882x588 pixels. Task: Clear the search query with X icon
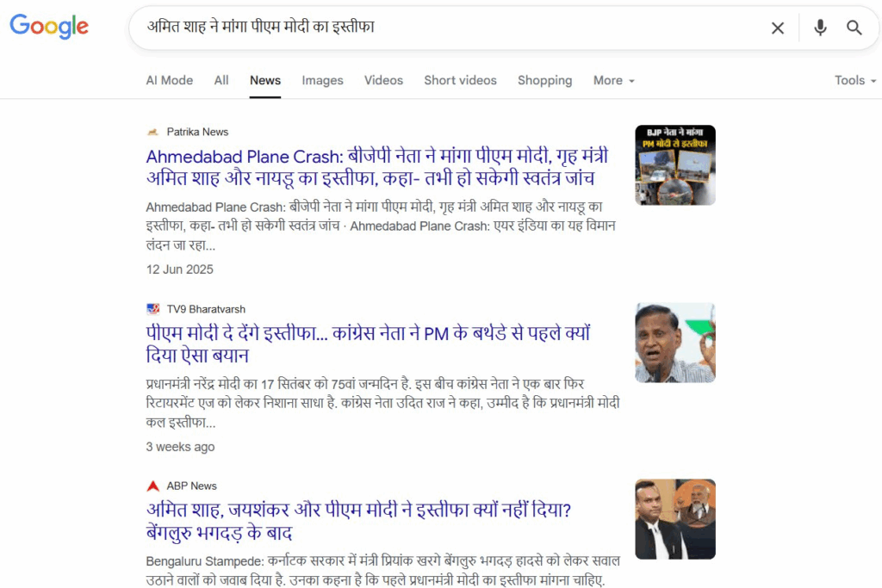778,28
